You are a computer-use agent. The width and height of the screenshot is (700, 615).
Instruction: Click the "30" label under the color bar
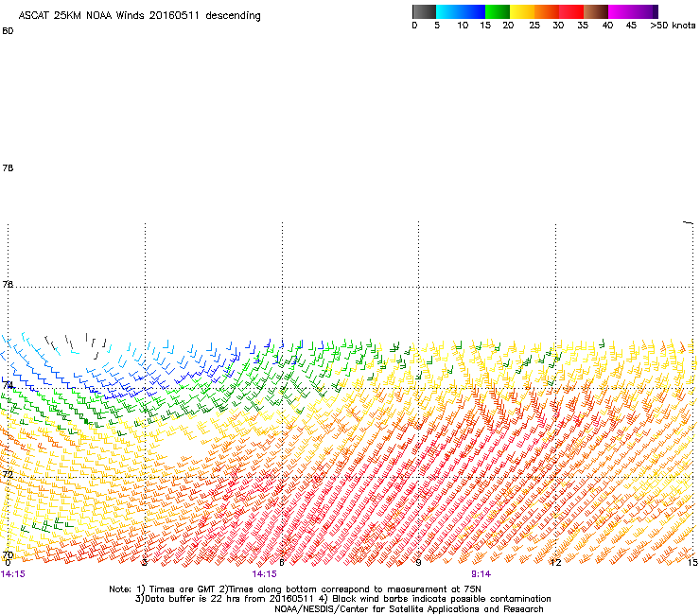[x=558, y=26]
